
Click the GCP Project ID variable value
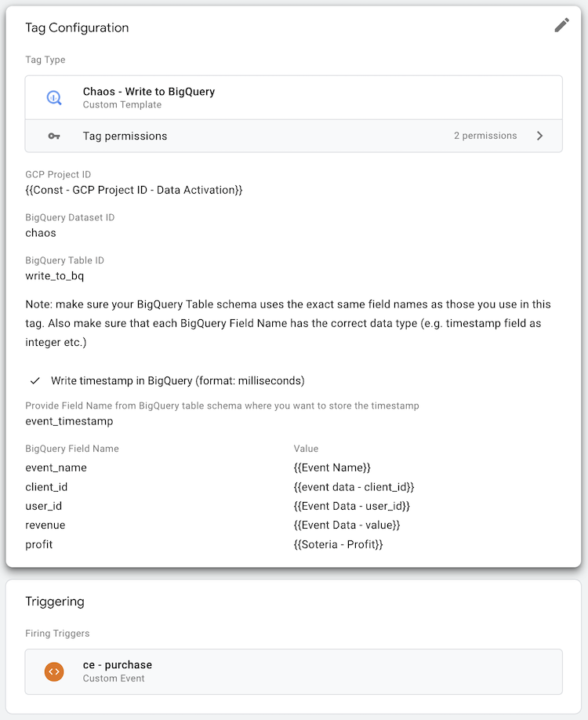coord(134,190)
